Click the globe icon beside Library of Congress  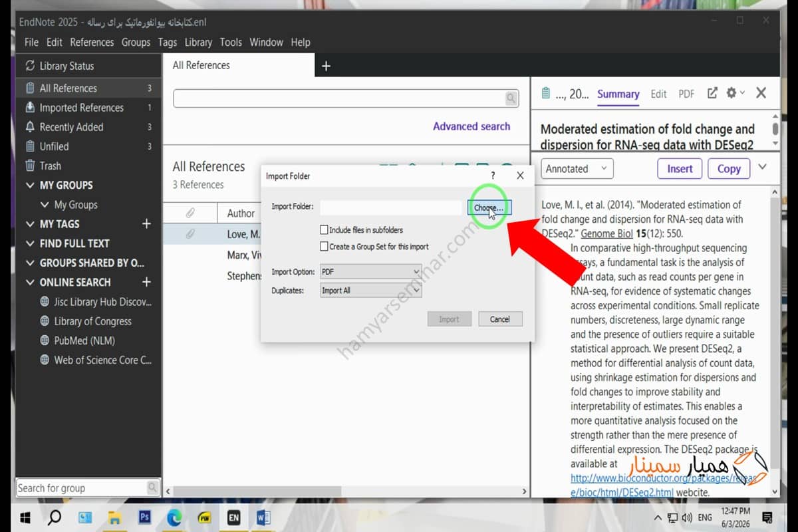point(45,321)
